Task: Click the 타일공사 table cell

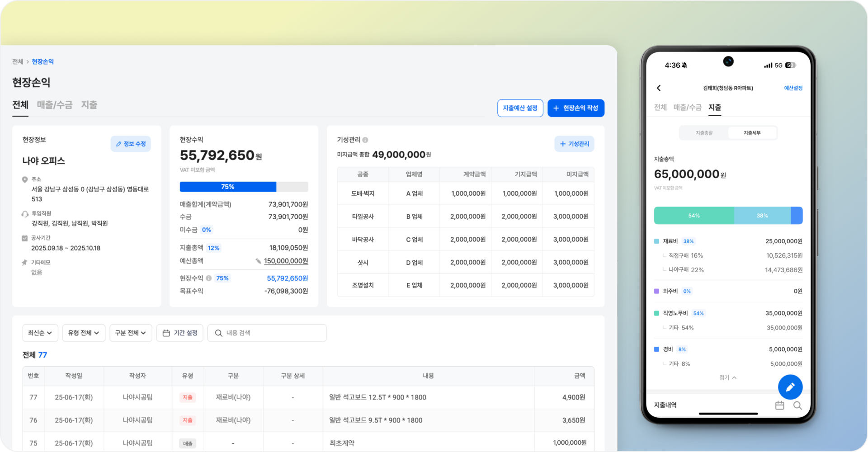Action: click(x=363, y=217)
